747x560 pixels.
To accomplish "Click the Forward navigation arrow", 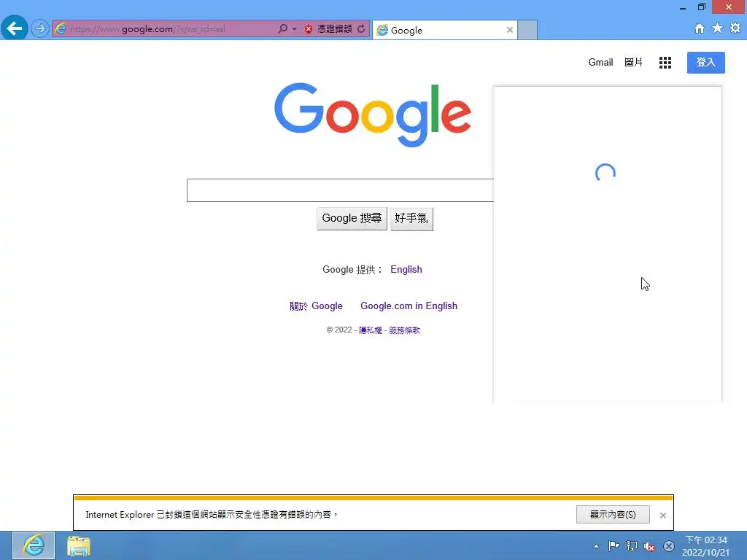I will tap(40, 28).
